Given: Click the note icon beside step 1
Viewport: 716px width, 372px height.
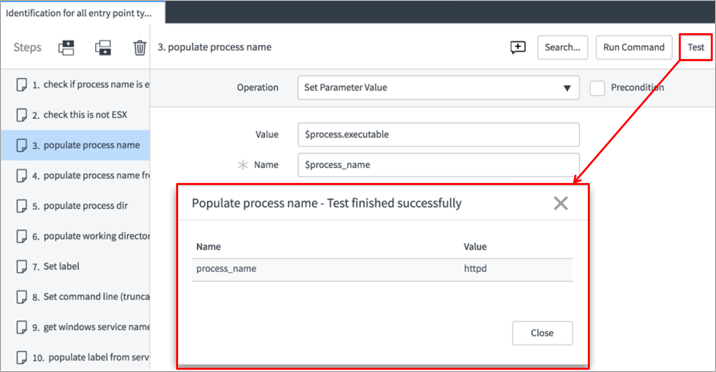Looking at the screenshot, I should coord(21,84).
